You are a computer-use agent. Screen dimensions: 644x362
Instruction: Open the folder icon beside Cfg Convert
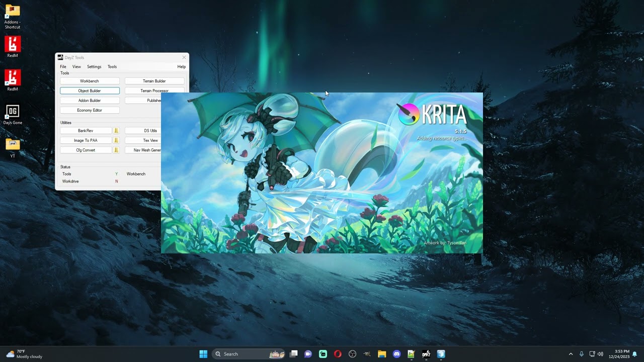[x=116, y=150]
